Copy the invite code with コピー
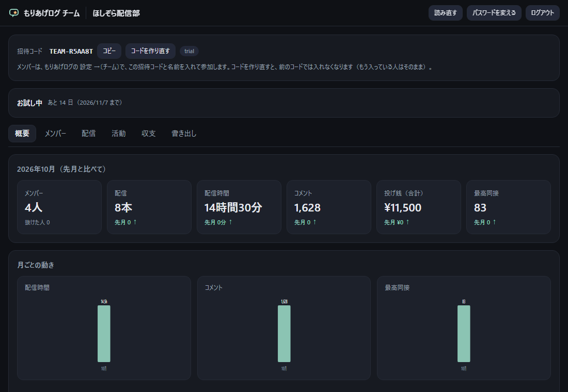The image size is (568, 392). coord(109,51)
